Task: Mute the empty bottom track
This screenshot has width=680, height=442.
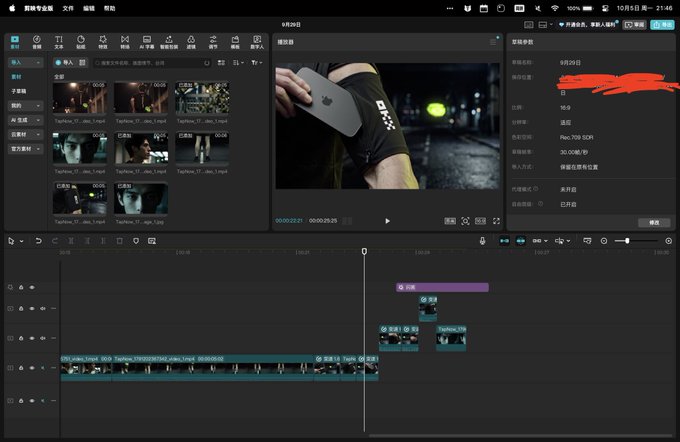Action: click(x=42, y=401)
